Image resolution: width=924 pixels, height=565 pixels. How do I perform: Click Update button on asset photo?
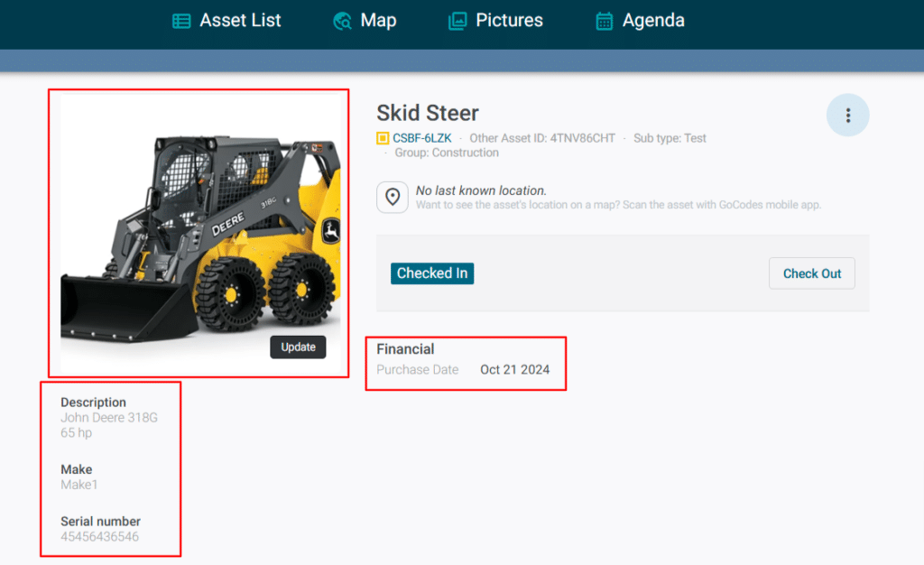click(298, 347)
